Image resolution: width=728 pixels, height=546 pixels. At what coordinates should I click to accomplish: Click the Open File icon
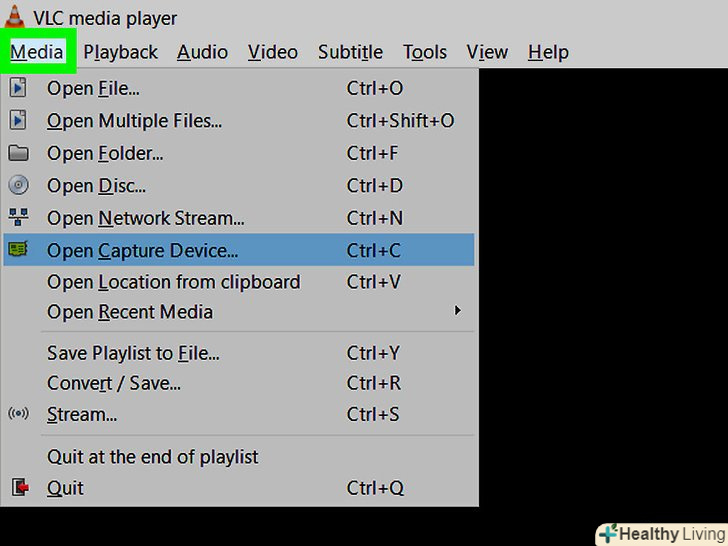[x=18, y=89]
